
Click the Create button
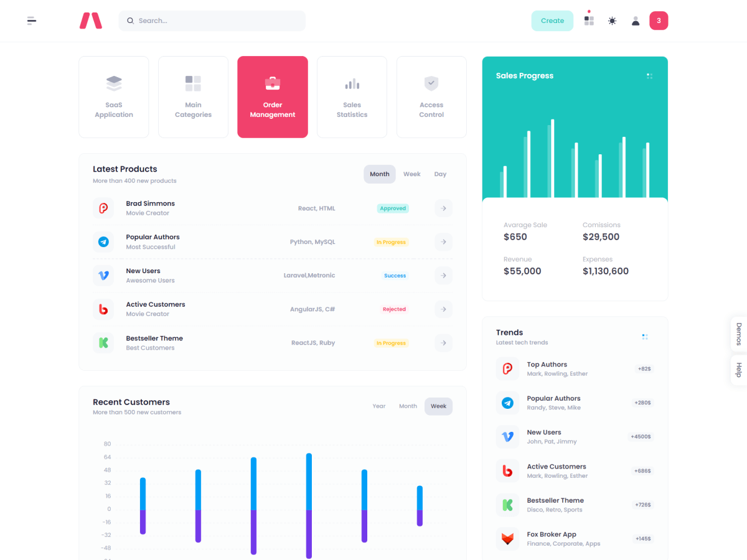552,21
